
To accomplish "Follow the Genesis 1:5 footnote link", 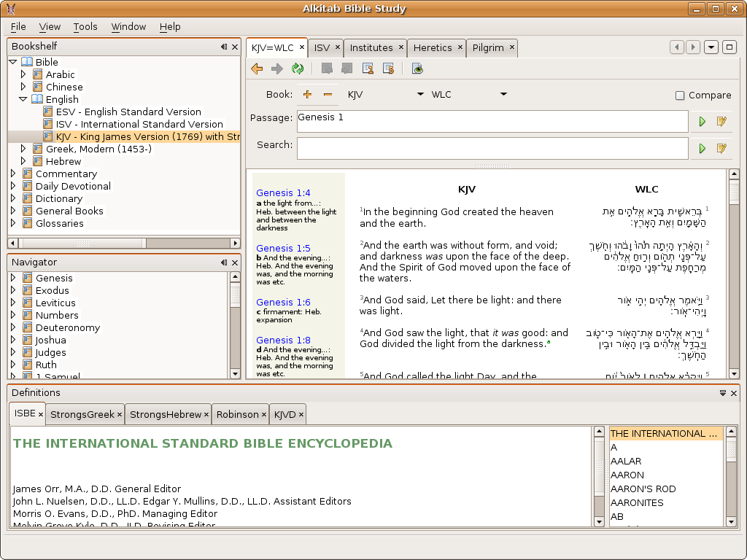I will point(283,248).
